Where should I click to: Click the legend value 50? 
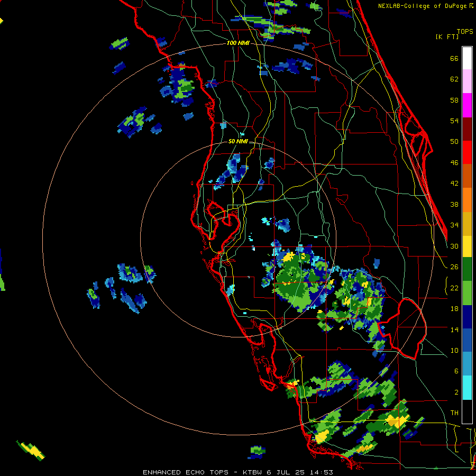pos(454,141)
